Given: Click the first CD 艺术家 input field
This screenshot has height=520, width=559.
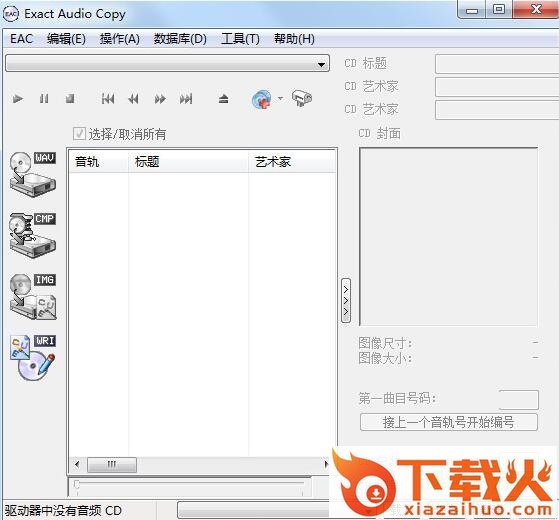Looking at the screenshot, I should (x=497, y=87).
